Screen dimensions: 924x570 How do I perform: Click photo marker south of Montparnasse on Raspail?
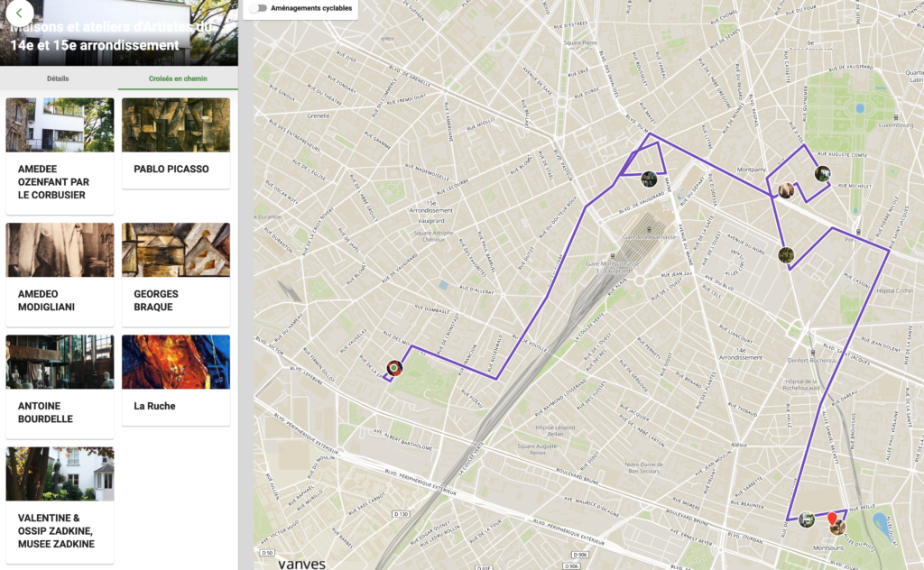click(x=786, y=255)
